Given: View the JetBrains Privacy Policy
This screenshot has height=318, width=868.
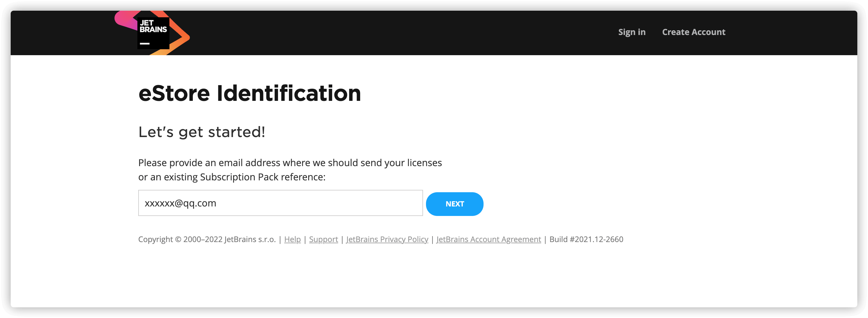Looking at the screenshot, I should [387, 239].
